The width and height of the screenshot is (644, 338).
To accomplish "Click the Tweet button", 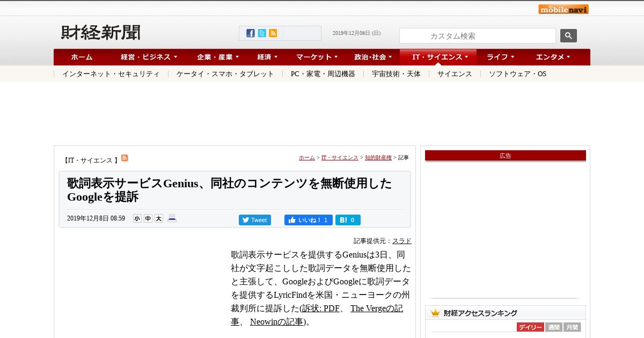I will coord(255,220).
